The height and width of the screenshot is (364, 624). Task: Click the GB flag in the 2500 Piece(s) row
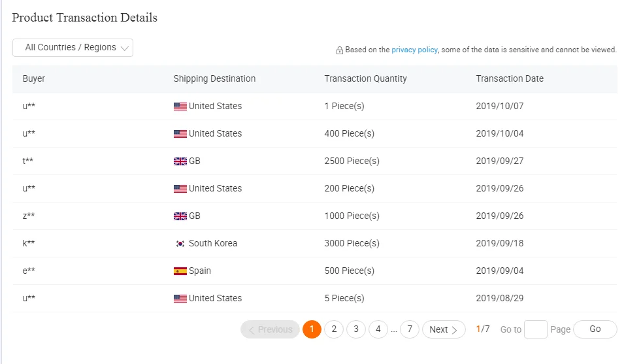point(180,161)
